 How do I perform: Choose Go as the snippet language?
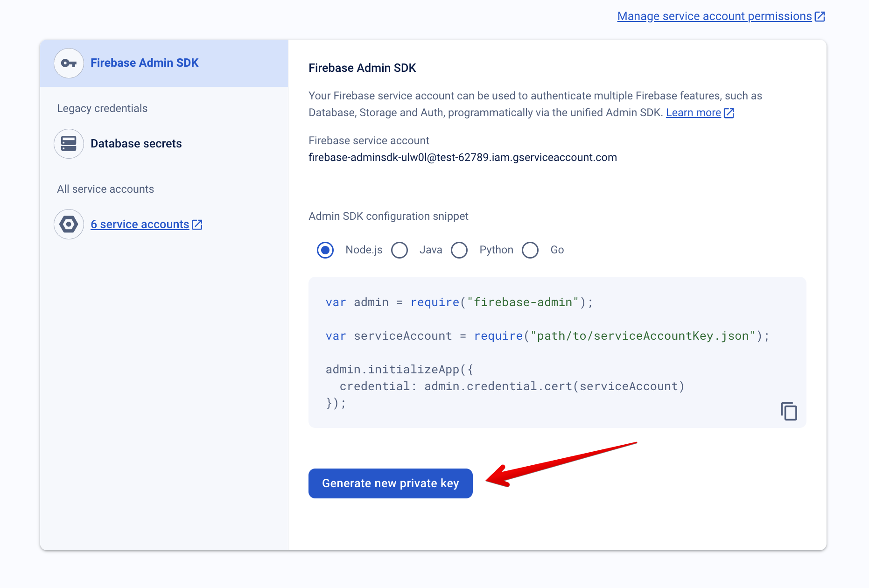point(530,250)
